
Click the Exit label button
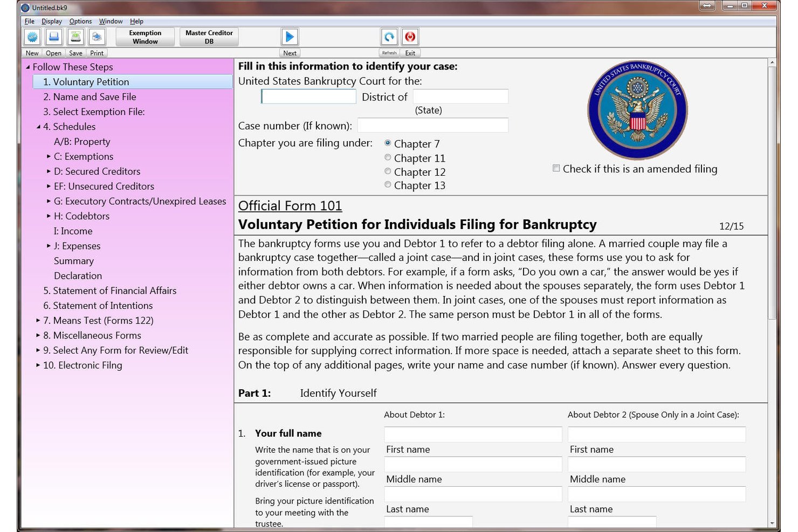pos(410,53)
